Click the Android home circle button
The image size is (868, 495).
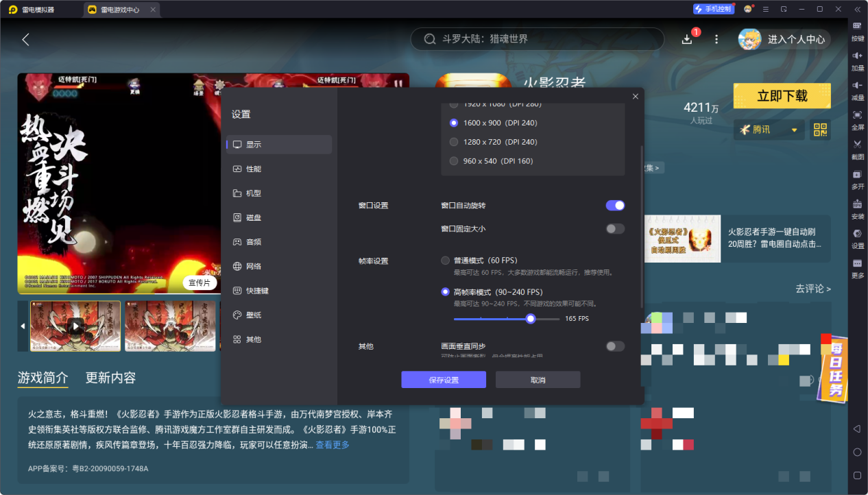point(857,452)
